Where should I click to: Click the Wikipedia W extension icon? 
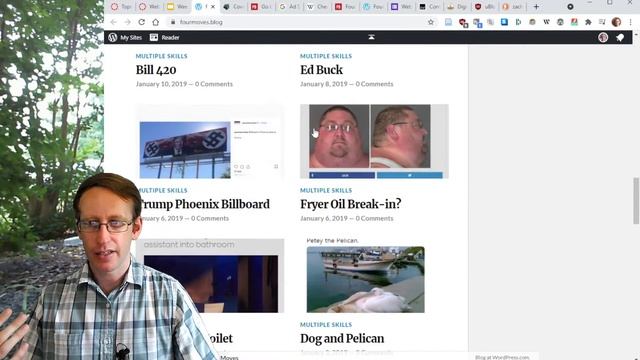click(x=546, y=22)
